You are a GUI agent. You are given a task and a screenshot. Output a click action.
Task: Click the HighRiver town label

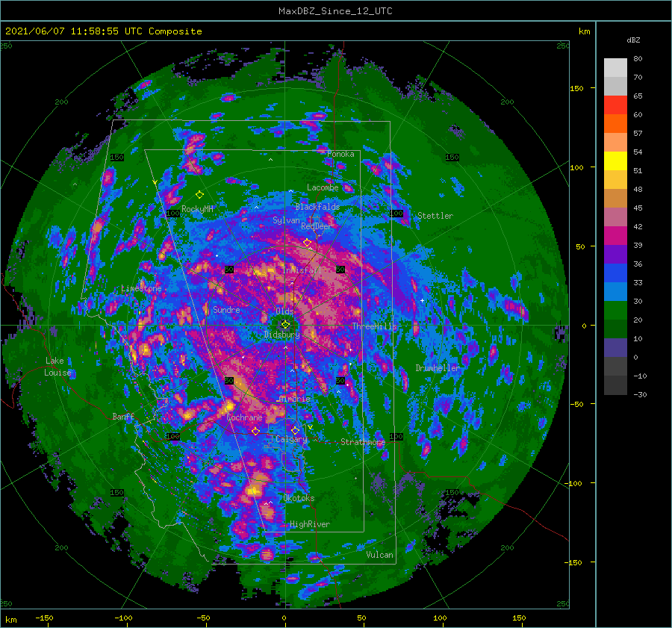310,524
